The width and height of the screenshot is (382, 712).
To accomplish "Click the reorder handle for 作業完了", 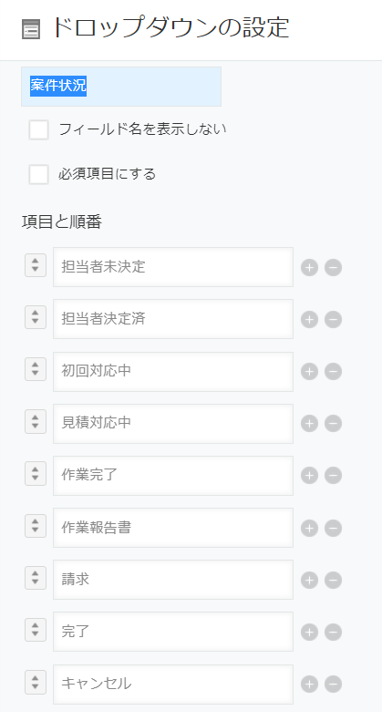I will click(35, 473).
